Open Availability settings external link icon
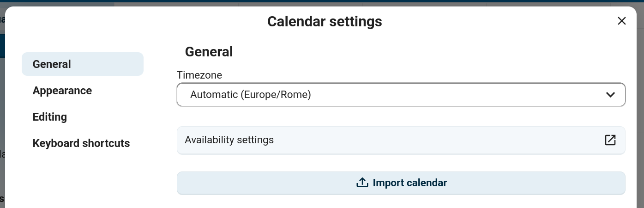 610,140
